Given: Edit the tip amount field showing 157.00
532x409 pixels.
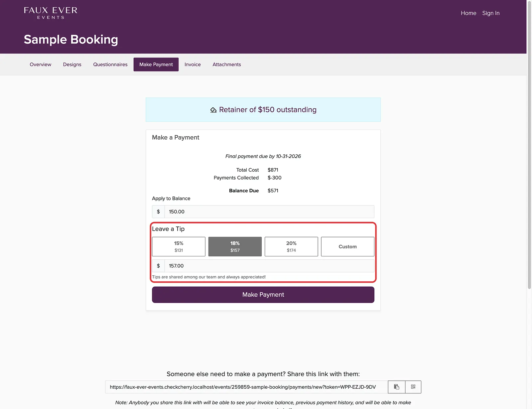Looking at the screenshot, I should pos(269,266).
